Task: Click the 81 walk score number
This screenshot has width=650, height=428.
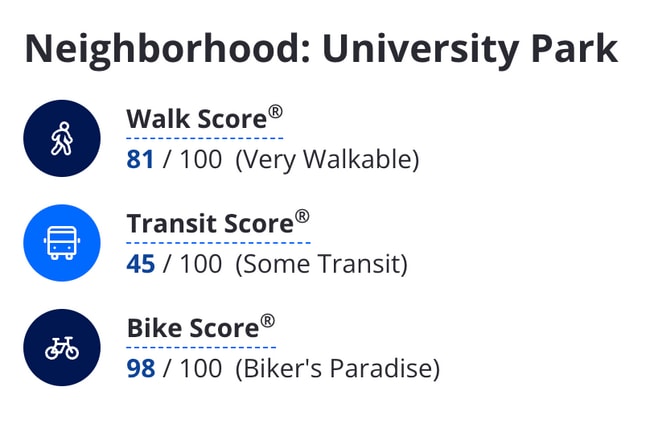Action: tap(140, 159)
